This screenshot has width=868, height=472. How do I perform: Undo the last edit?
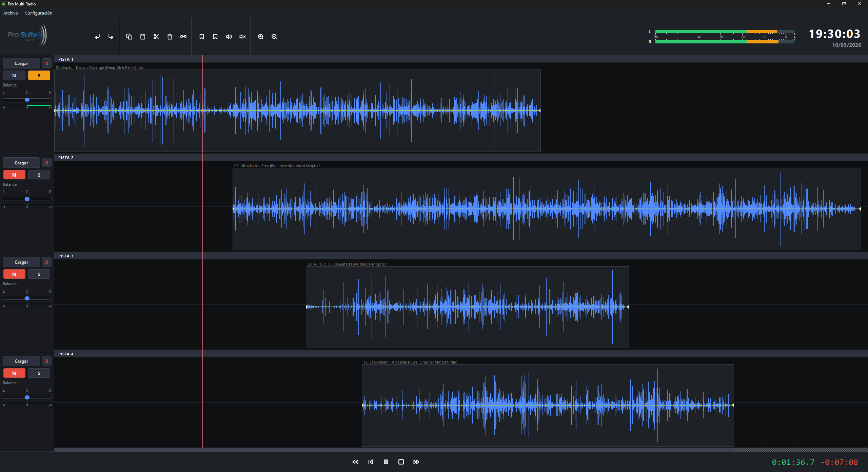tap(97, 37)
